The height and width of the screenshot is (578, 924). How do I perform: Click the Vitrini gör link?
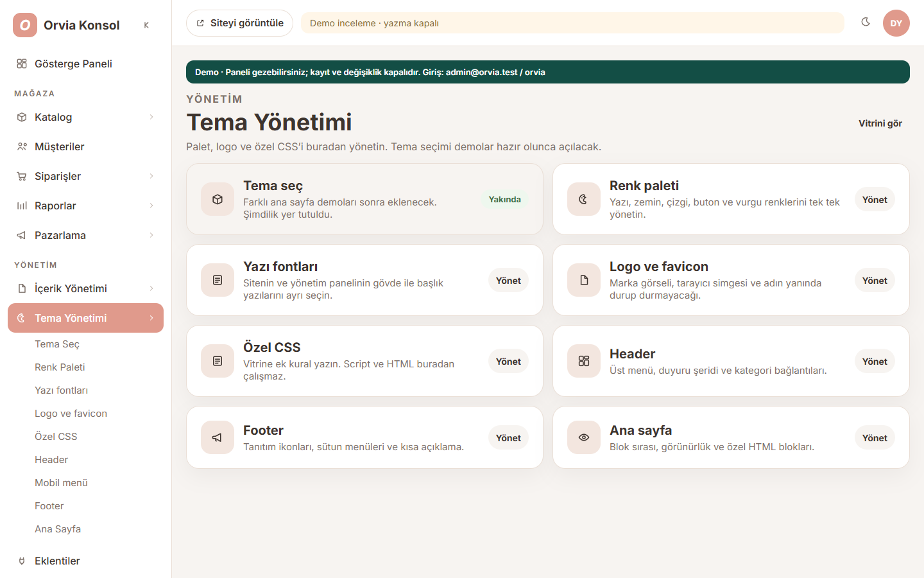pos(880,123)
